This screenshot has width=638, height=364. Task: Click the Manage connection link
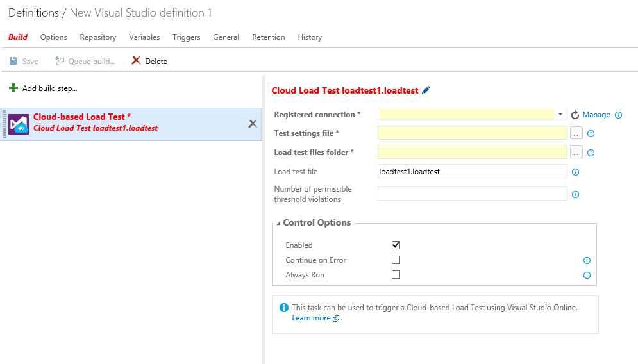pyautogui.click(x=596, y=115)
